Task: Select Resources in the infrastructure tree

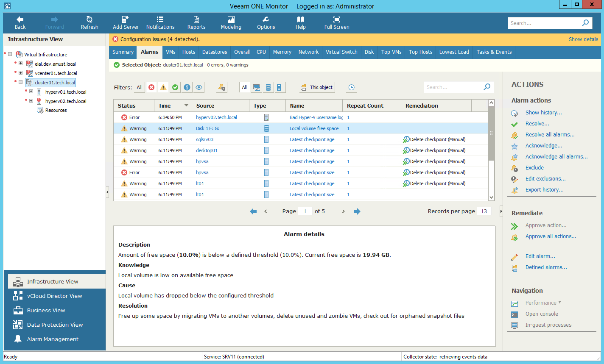Action: tap(56, 110)
